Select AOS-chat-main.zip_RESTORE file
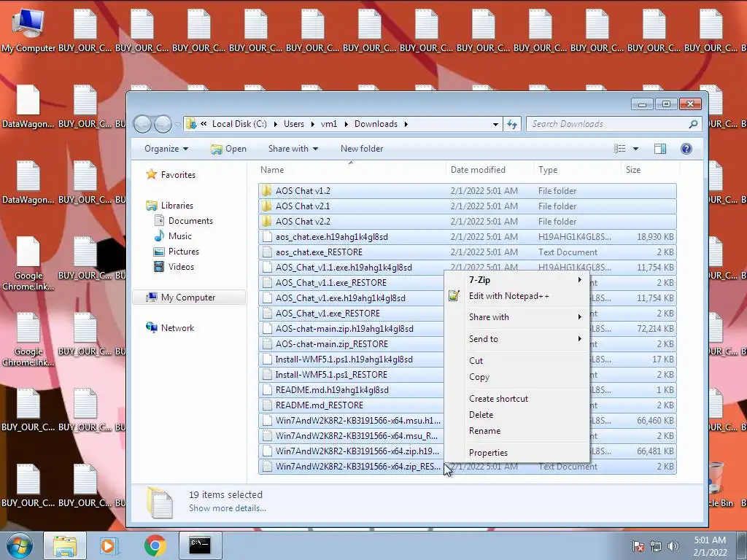The height and width of the screenshot is (560, 747). tap(352, 344)
